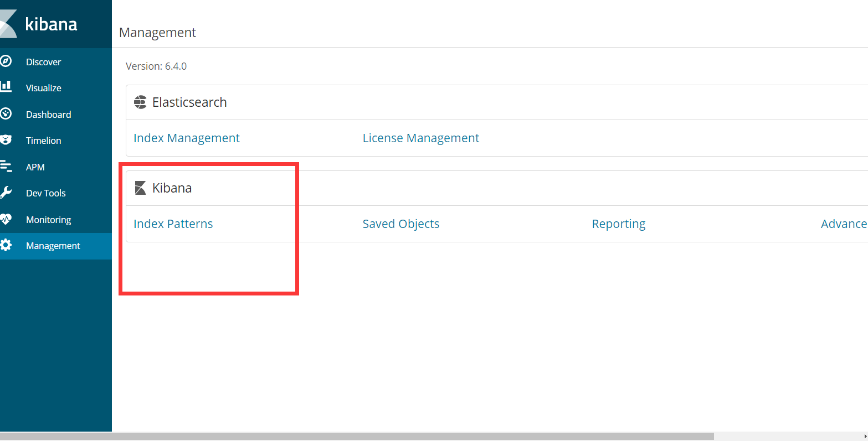Image resolution: width=868 pixels, height=441 pixels.
Task: Click the Monitoring heartbeat icon
Action: click(x=6, y=219)
